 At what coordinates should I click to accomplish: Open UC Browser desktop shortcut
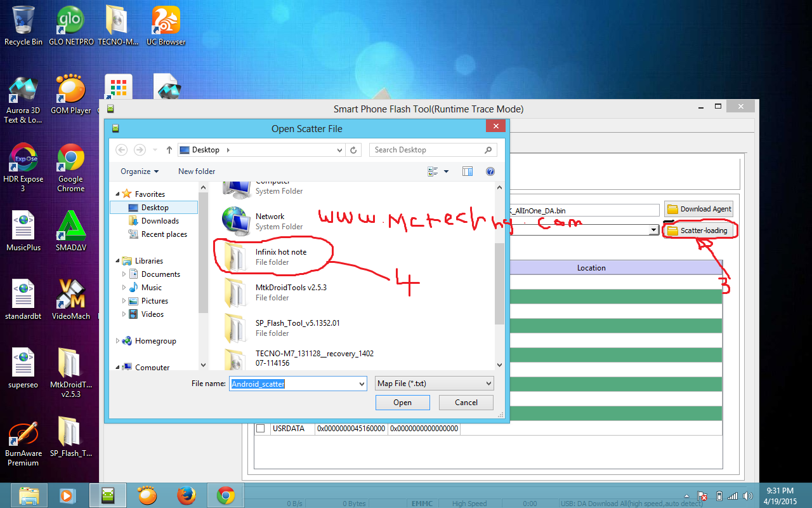click(166, 25)
